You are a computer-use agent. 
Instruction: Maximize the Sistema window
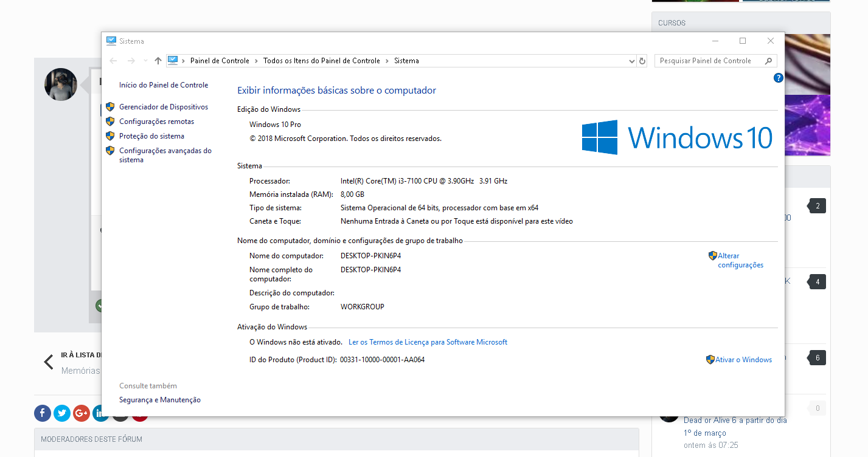point(743,41)
